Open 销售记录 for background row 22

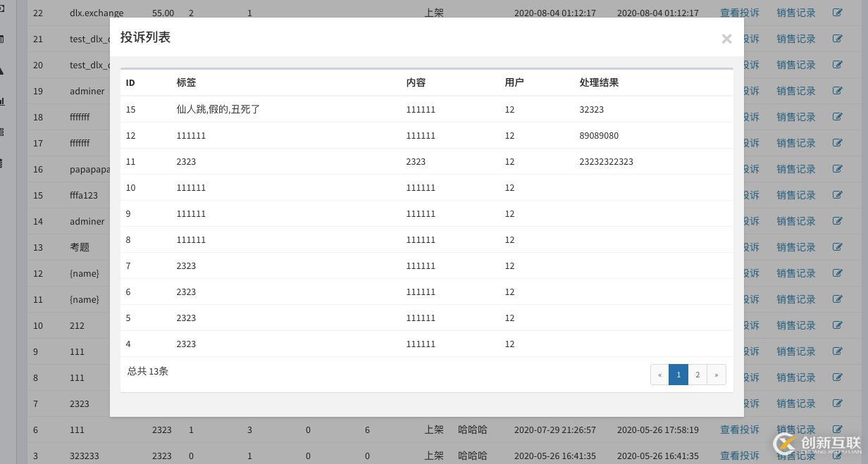[795, 13]
